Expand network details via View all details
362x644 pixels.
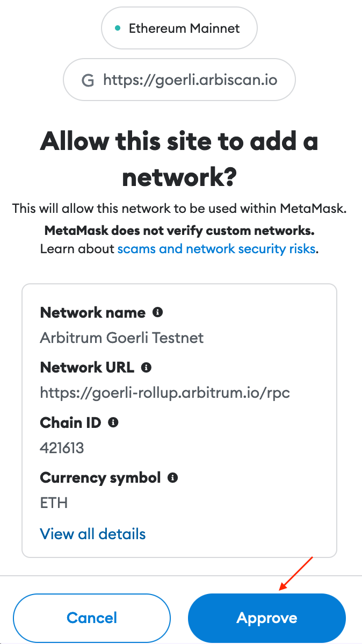click(x=92, y=533)
